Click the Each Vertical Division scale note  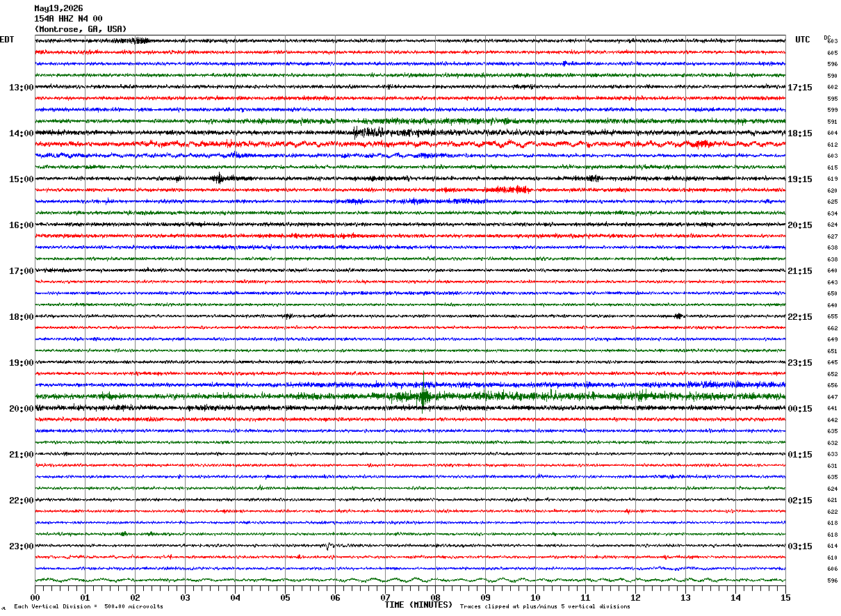88,607
